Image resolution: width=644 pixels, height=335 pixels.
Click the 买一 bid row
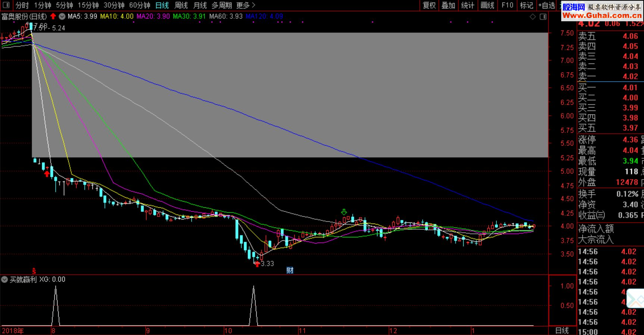click(x=610, y=88)
